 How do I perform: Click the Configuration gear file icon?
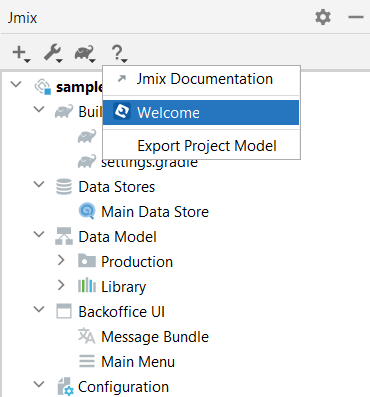tap(65, 387)
